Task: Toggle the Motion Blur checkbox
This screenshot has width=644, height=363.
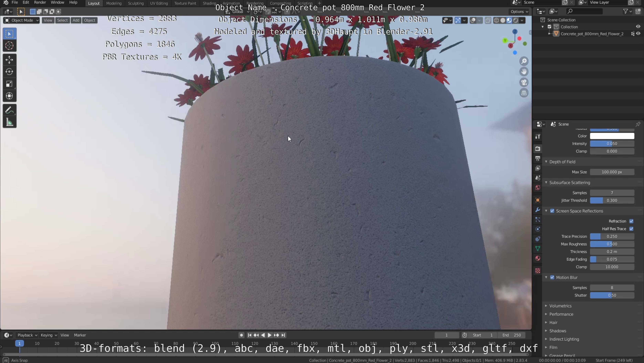Action: [x=552, y=277]
